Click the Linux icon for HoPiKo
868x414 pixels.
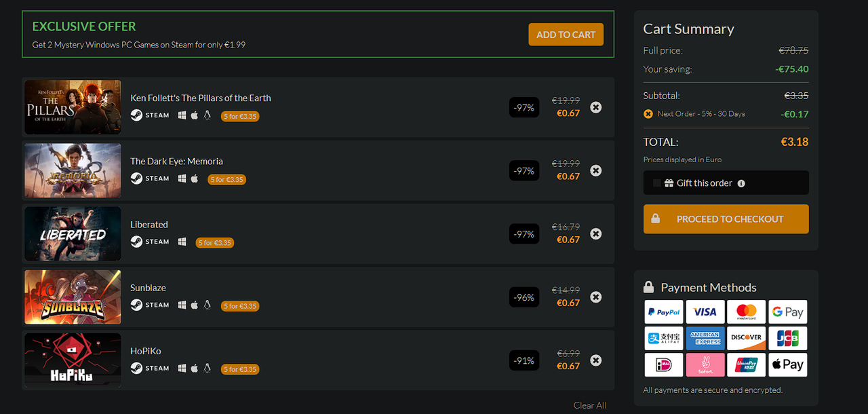(208, 368)
